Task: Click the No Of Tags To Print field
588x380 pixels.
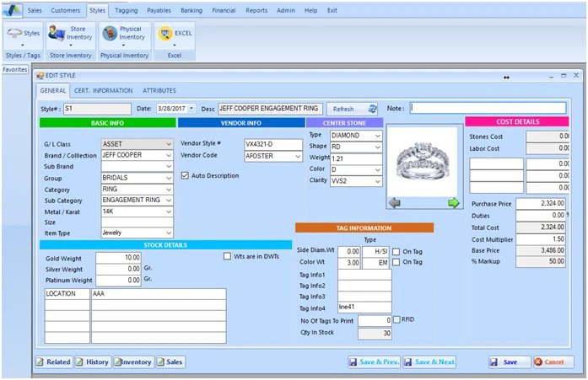Action: pos(375,320)
